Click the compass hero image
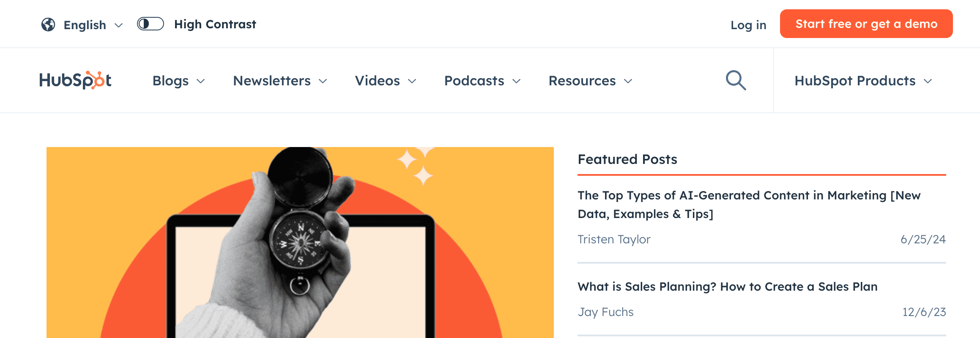Viewport: 980px width, 338px height. click(300, 242)
